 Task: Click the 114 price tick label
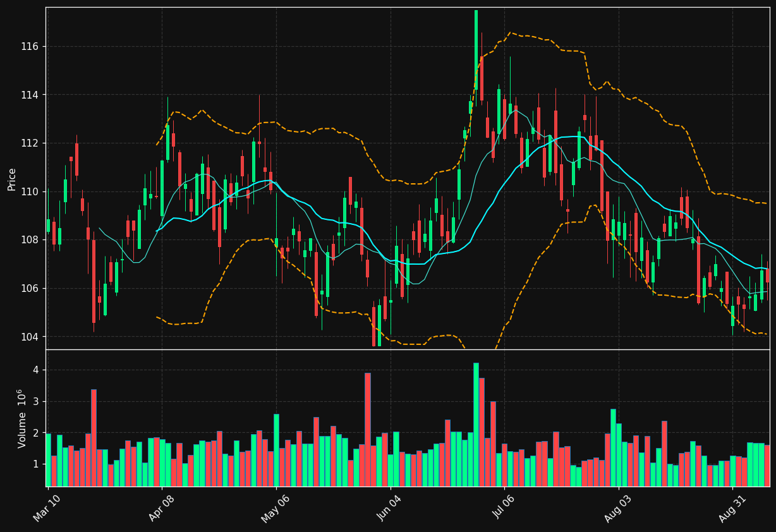[x=30, y=95]
